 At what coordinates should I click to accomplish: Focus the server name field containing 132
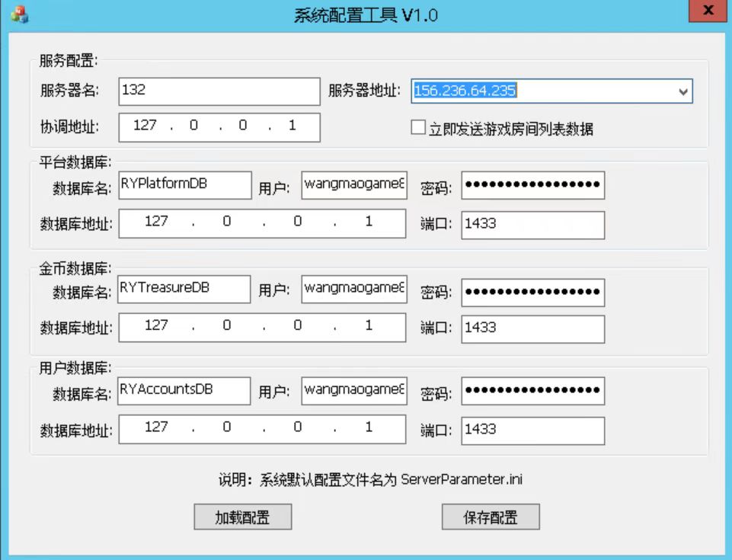point(219,91)
